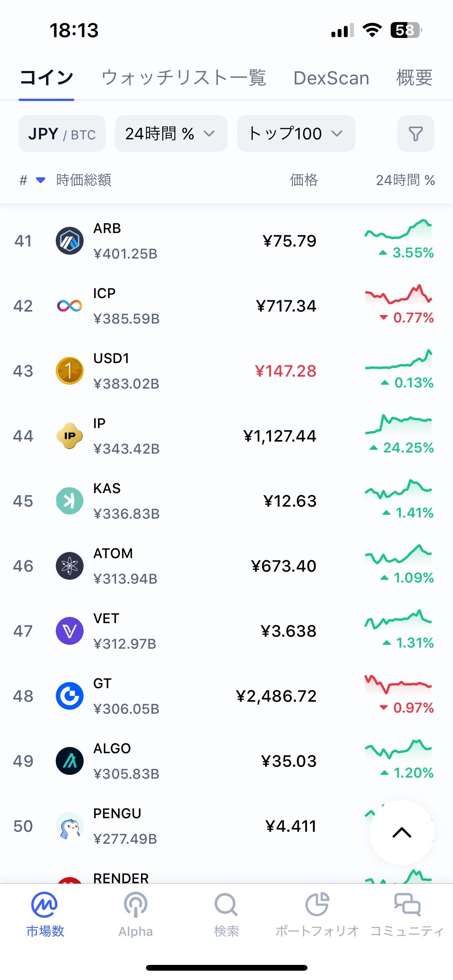This screenshot has height=980, width=453.
Task: Open the IP price sparkline chart
Action: click(x=398, y=424)
